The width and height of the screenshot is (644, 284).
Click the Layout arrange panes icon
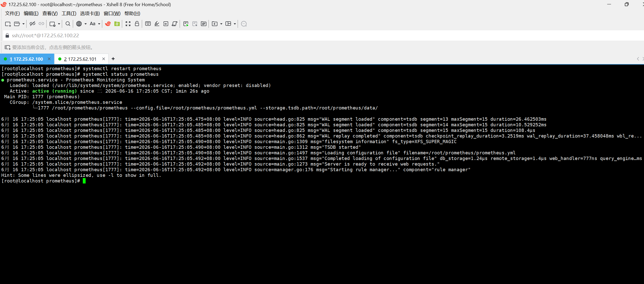point(228,24)
